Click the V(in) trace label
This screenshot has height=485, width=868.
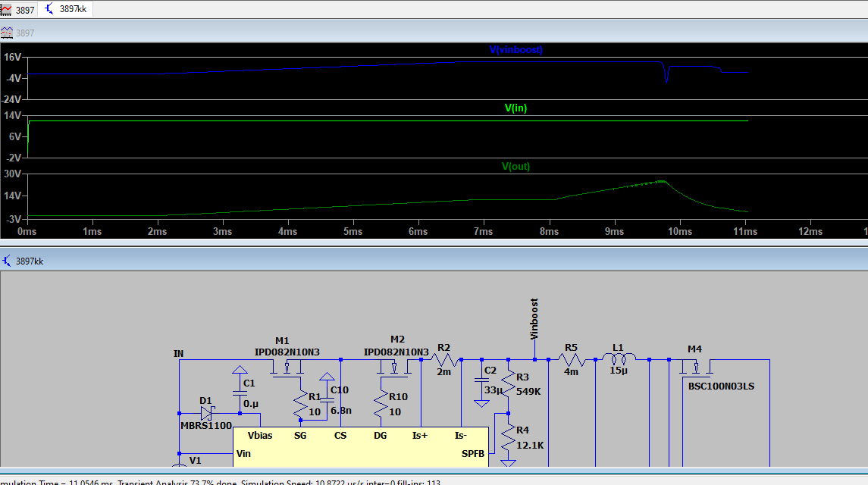point(515,108)
